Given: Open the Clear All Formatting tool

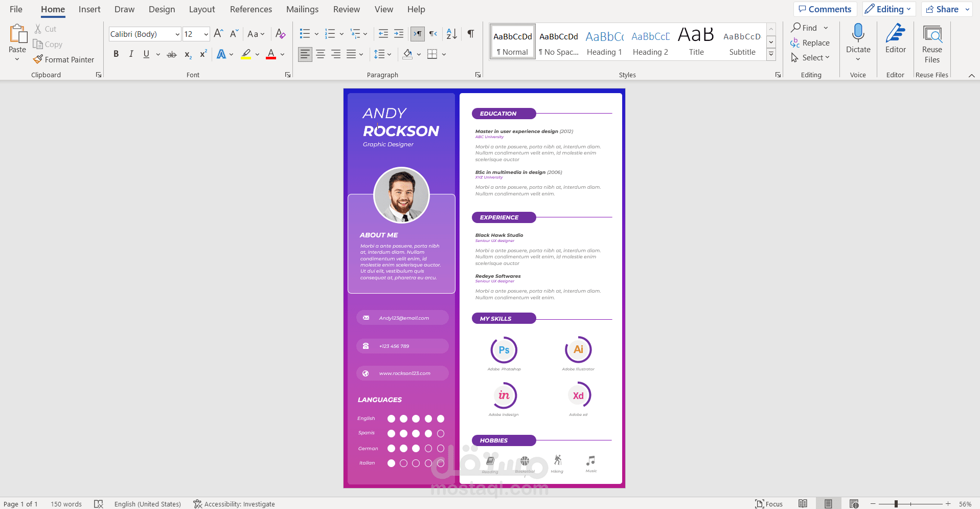Looking at the screenshot, I should pyautogui.click(x=280, y=34).
